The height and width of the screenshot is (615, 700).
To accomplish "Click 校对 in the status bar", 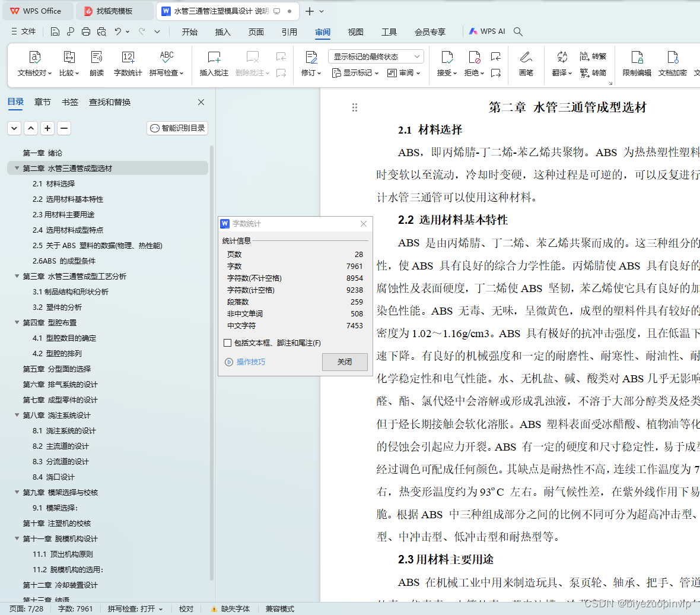I will [x=186, y=608].
